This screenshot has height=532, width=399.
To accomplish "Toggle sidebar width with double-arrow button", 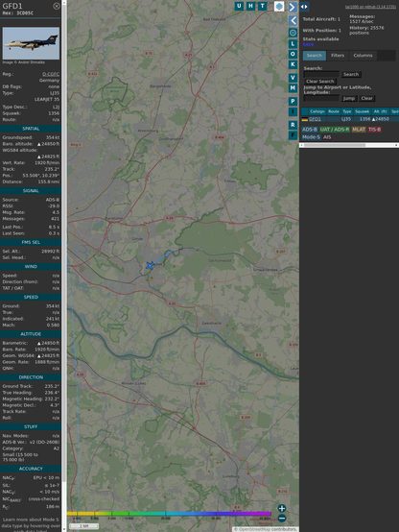I will point(304,7).
